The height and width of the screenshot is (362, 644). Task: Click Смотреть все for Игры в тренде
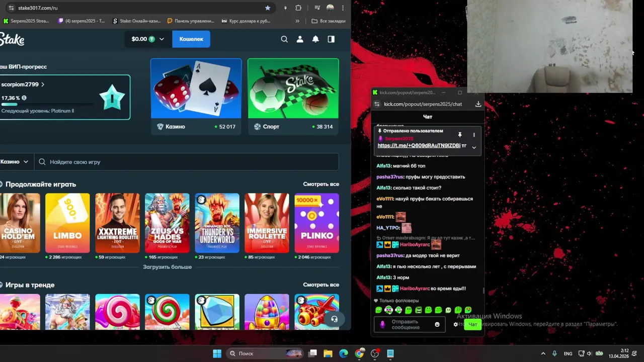tap(321, 285)
